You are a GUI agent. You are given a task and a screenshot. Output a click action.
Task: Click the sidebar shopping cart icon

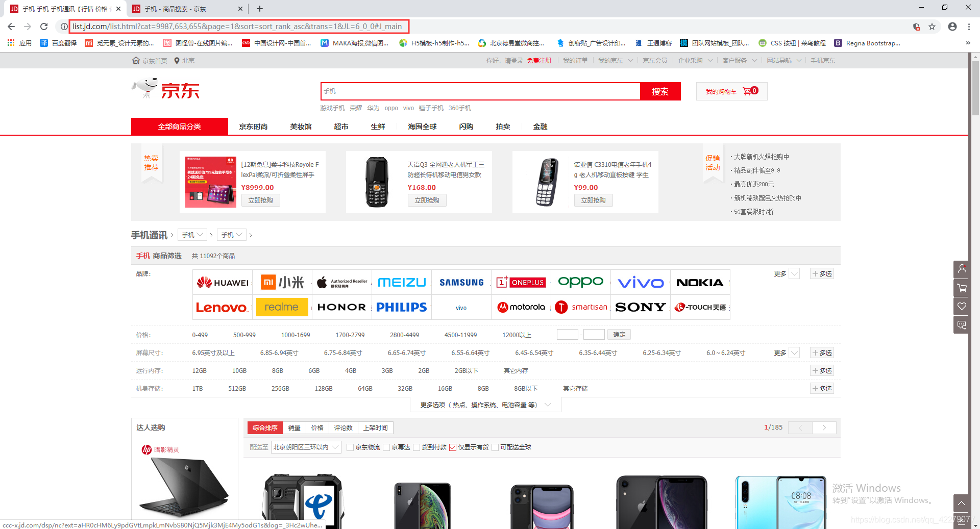pyautogui.click(x=962, y=288)
